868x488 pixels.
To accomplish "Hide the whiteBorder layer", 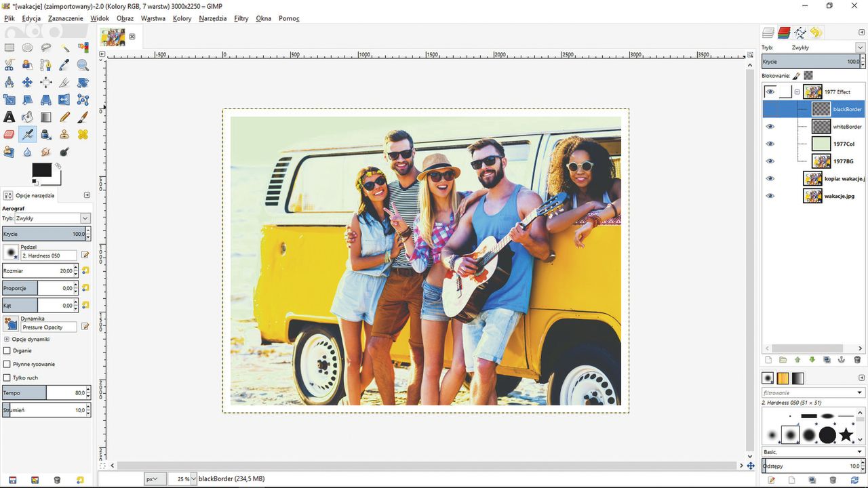I will click(x=770, y=127).
